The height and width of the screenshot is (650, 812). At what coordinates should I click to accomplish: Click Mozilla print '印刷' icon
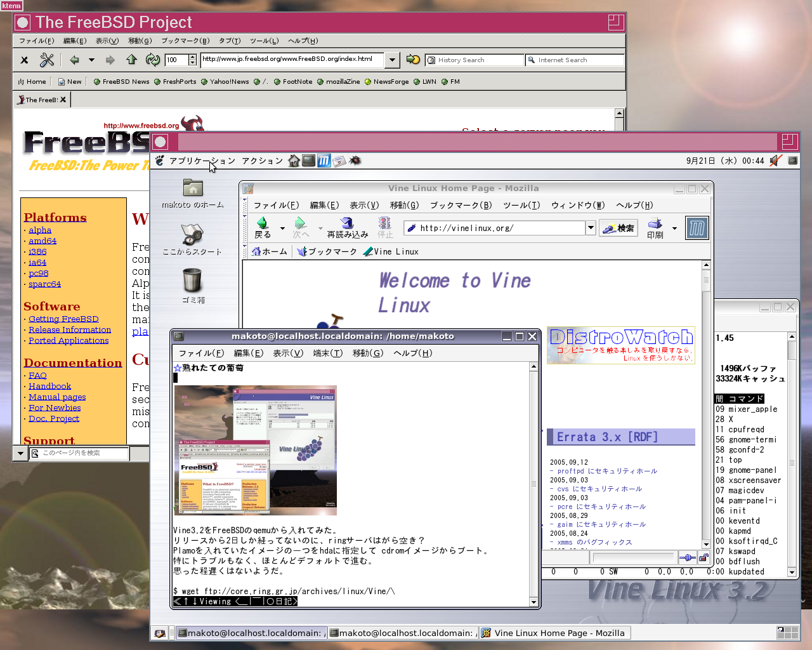(x=655, y=228)
